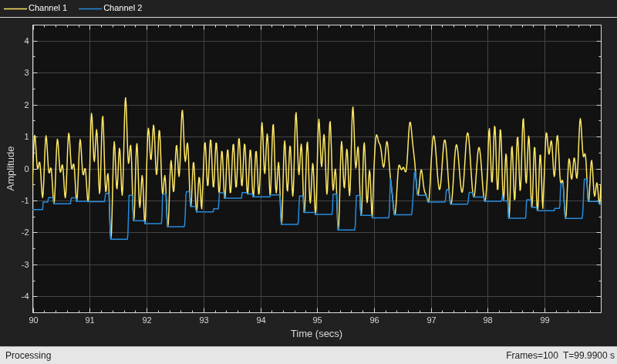Click the y-axis tick label 0

[x=27, y=169]
